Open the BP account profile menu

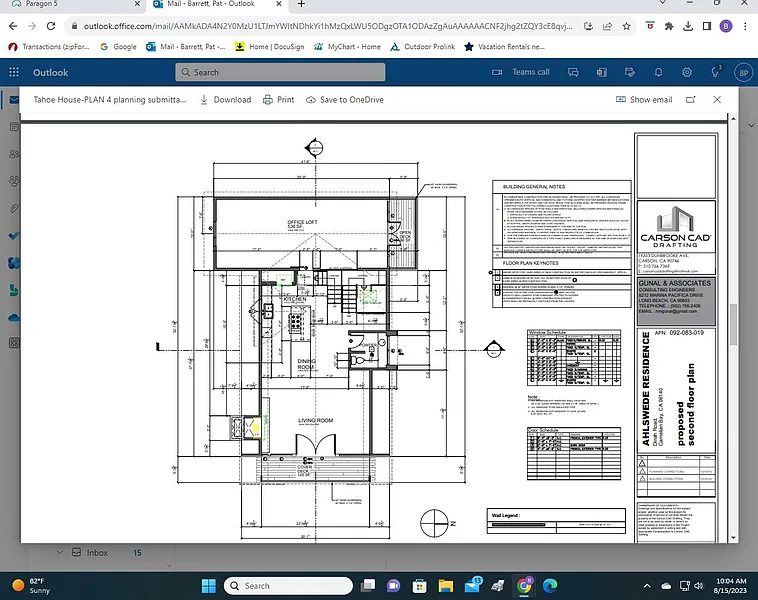(742, 72)
